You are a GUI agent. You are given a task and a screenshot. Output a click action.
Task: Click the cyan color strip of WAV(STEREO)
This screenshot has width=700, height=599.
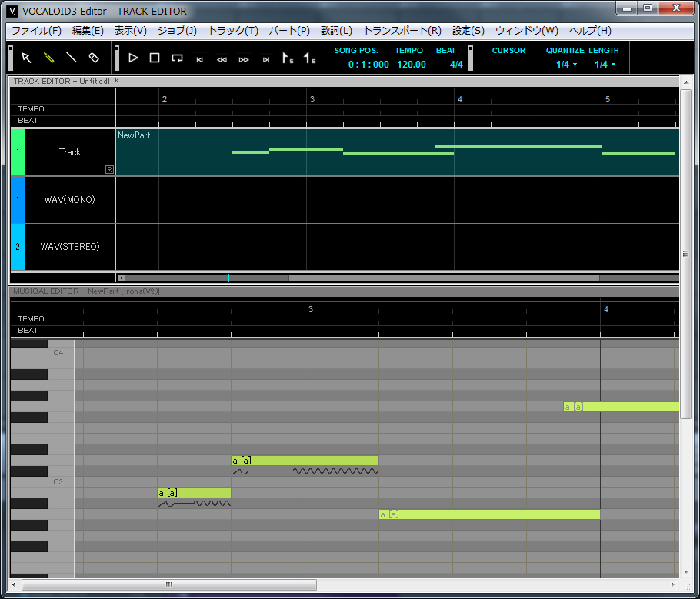click(18, 246)
